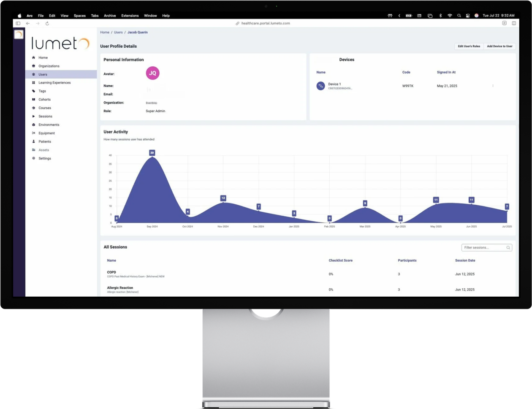Open Equipment via its sidebar icon
This screenshot has width=532, height=409.
tap(34, 133)
